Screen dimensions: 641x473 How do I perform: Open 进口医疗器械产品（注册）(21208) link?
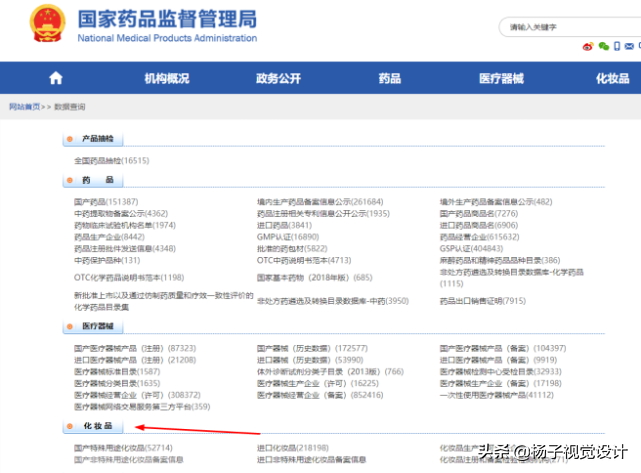(x=135, y=360)
